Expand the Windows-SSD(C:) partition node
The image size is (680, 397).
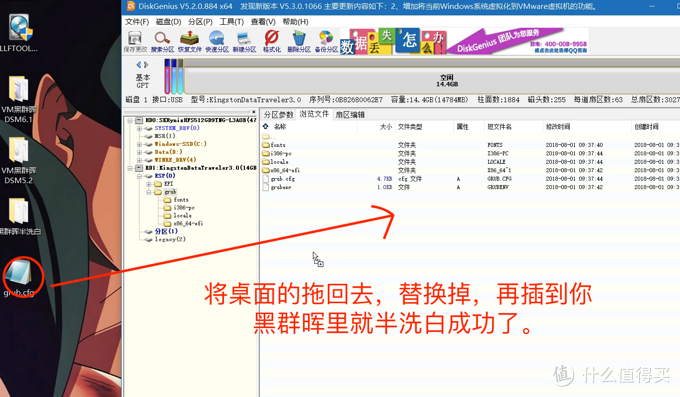139,144
